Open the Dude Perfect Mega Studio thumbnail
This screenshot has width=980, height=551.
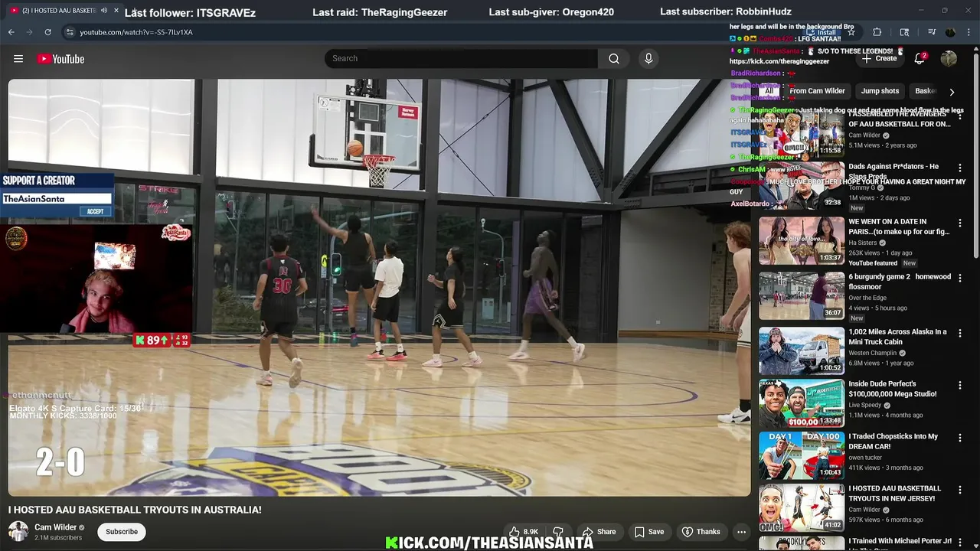click(802, 403)
